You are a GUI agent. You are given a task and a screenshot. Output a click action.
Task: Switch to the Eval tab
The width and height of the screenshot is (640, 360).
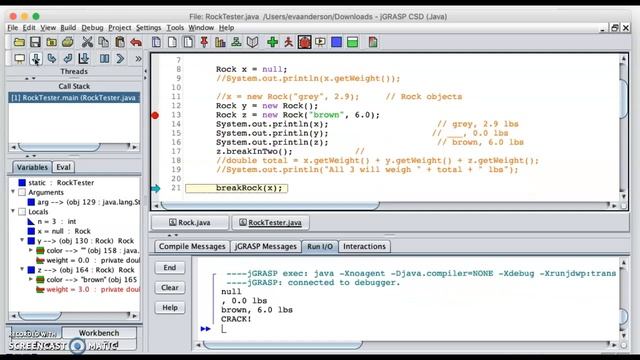point(63,167)
